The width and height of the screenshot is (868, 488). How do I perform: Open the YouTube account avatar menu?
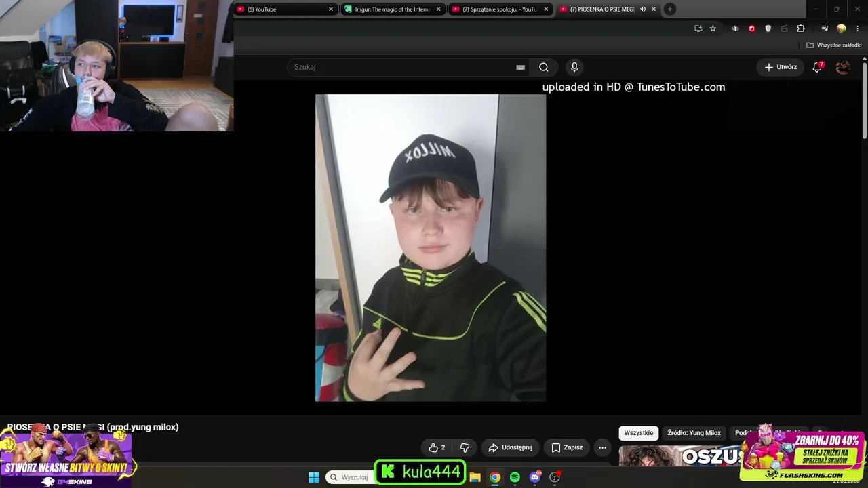[843, 67]
